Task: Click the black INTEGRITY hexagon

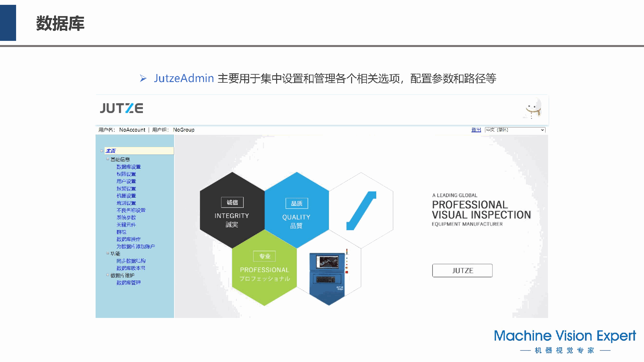Action: 232,210
